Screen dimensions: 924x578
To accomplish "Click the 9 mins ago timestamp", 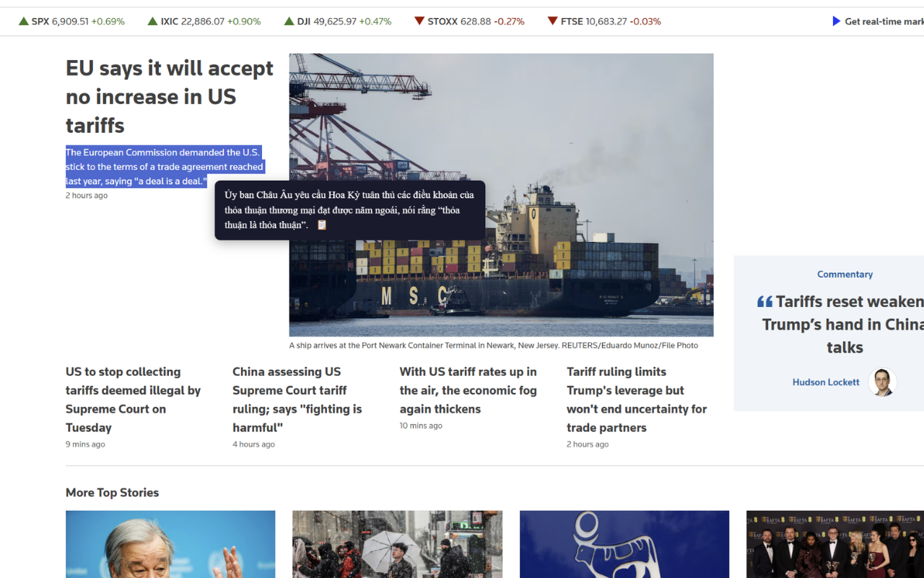I will pos(85,444).
